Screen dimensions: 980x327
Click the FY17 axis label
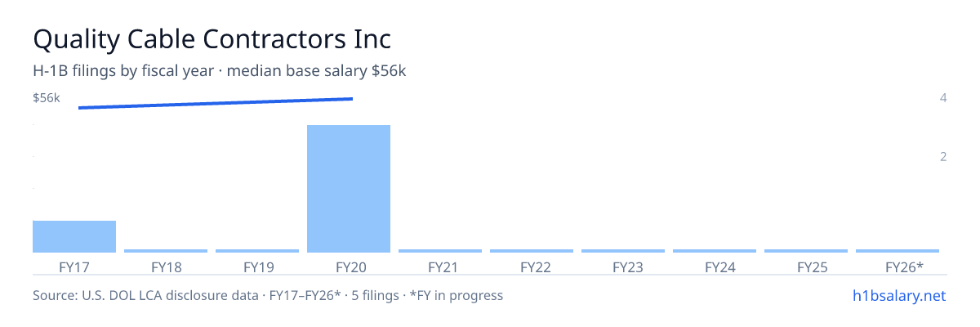[74, 267]
